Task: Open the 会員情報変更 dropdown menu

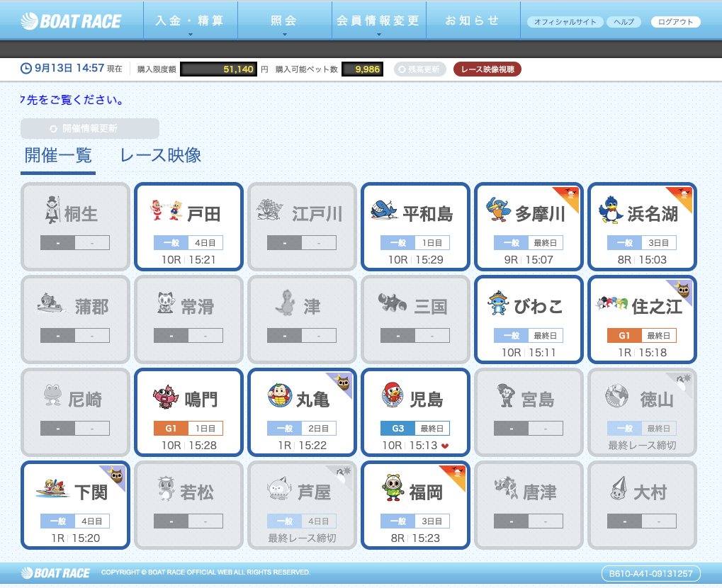Action: (x=378, y=21)
